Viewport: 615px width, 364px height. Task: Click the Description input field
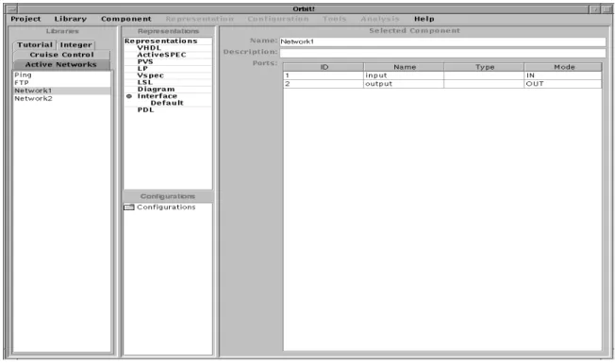pos(442,53)
